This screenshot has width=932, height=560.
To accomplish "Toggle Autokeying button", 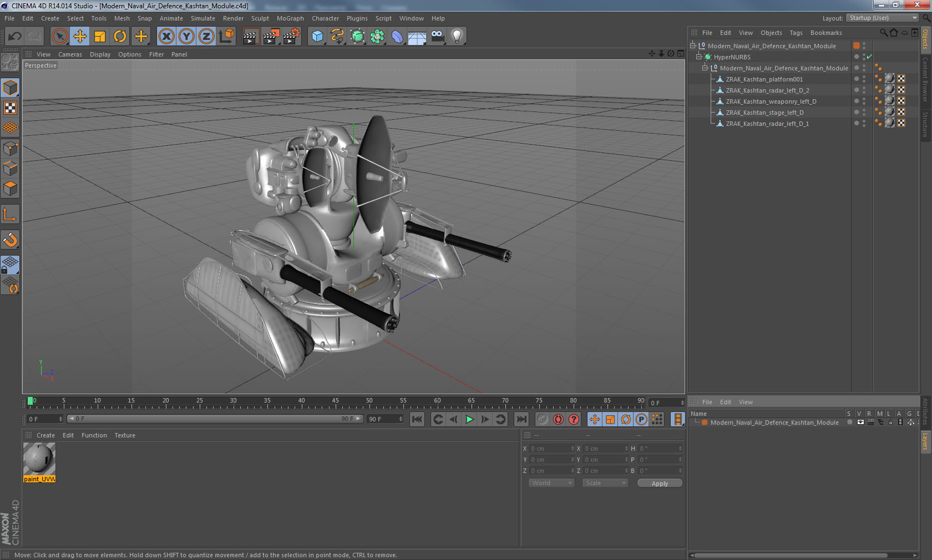I will point(558,419).
